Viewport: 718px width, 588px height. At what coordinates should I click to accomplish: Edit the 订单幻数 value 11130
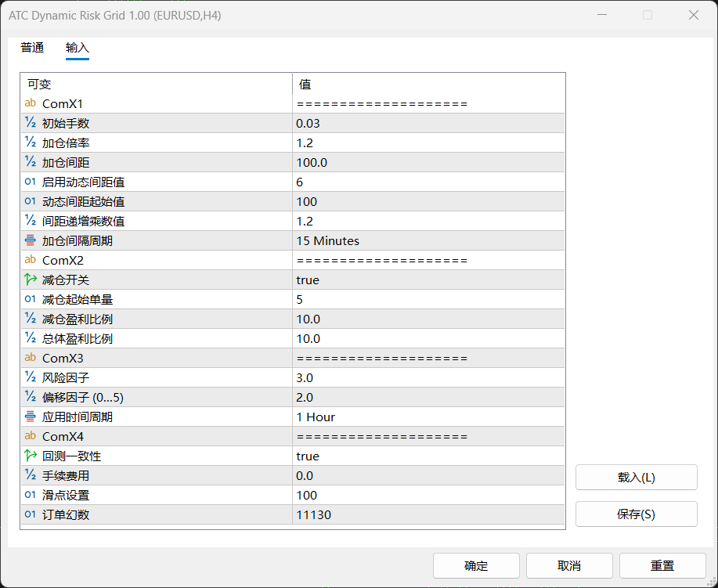coord(428,514)
